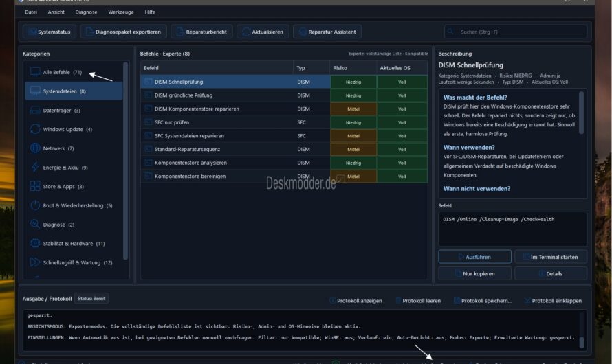Click the Status: Bereit badge
The image size is (612, 364).
pyautogui.click(x=91, y=299)
